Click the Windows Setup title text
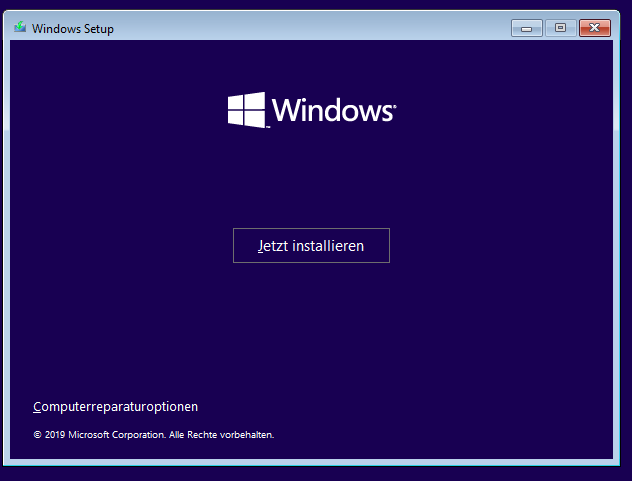632x481 pixels. tap(73, 29)
